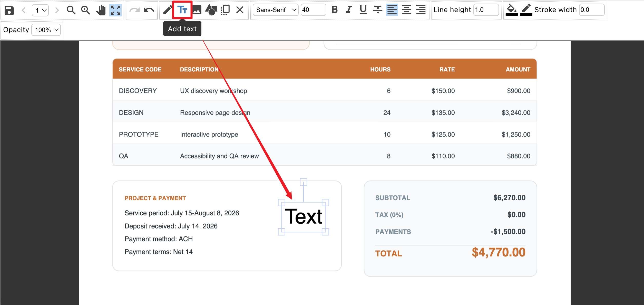Select the inserted Text box

(x=304, y=217)
